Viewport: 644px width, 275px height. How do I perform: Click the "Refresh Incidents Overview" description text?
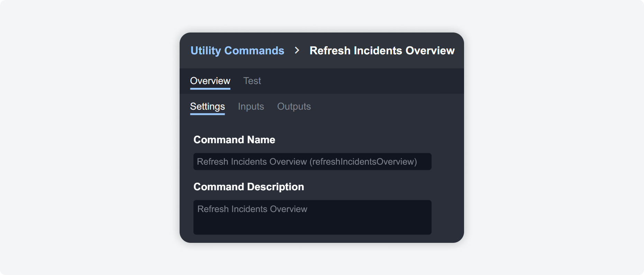point(252,209)
